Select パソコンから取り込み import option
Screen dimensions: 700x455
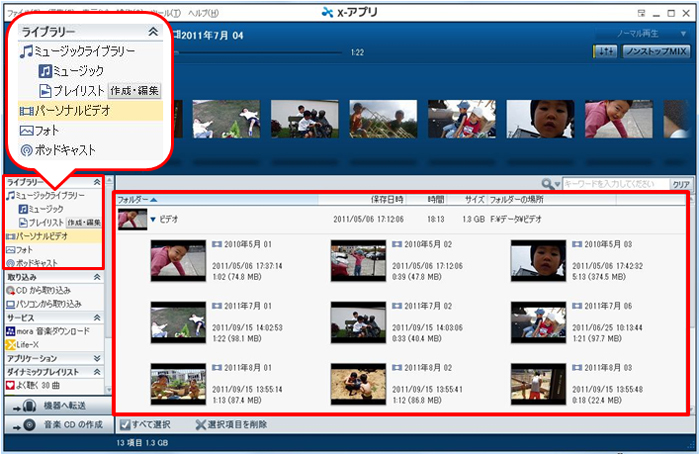(50, 303)
